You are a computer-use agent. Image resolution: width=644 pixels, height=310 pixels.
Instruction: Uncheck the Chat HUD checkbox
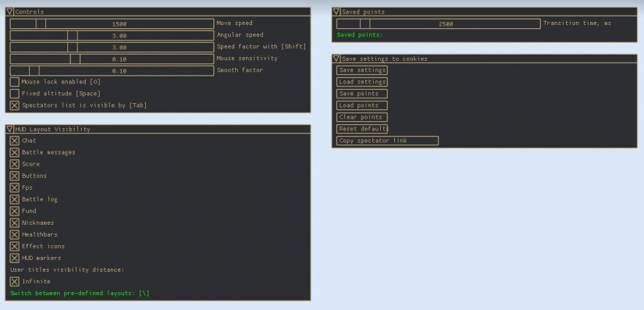tap(14, 141)
